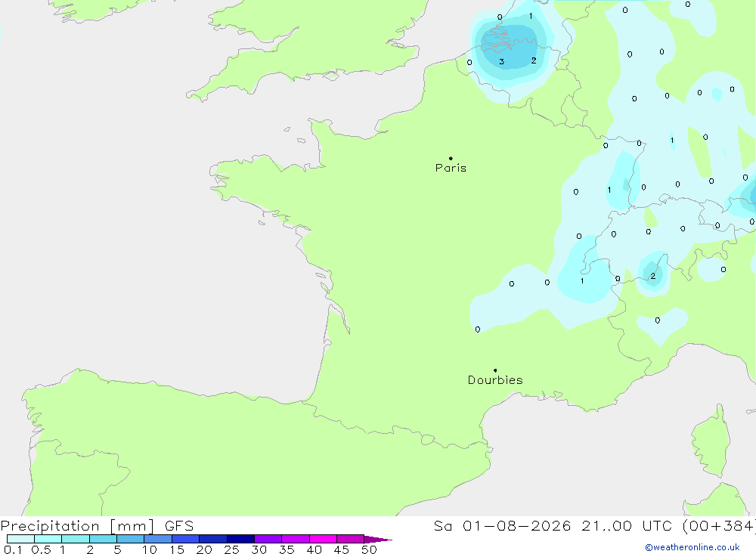Pick the lightest 0.1–0.5 mm legend swatch

[20, 539]
